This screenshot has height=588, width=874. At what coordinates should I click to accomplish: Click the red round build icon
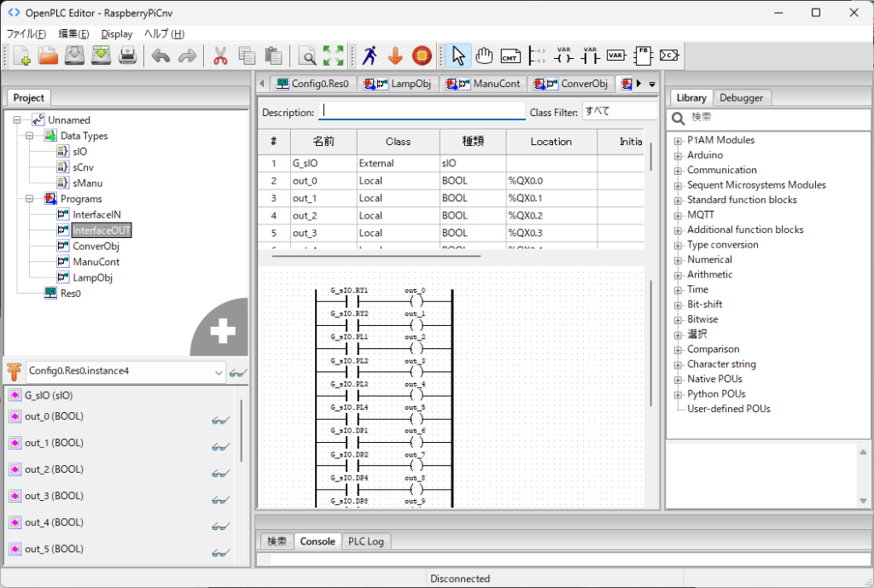pos(422,55)
